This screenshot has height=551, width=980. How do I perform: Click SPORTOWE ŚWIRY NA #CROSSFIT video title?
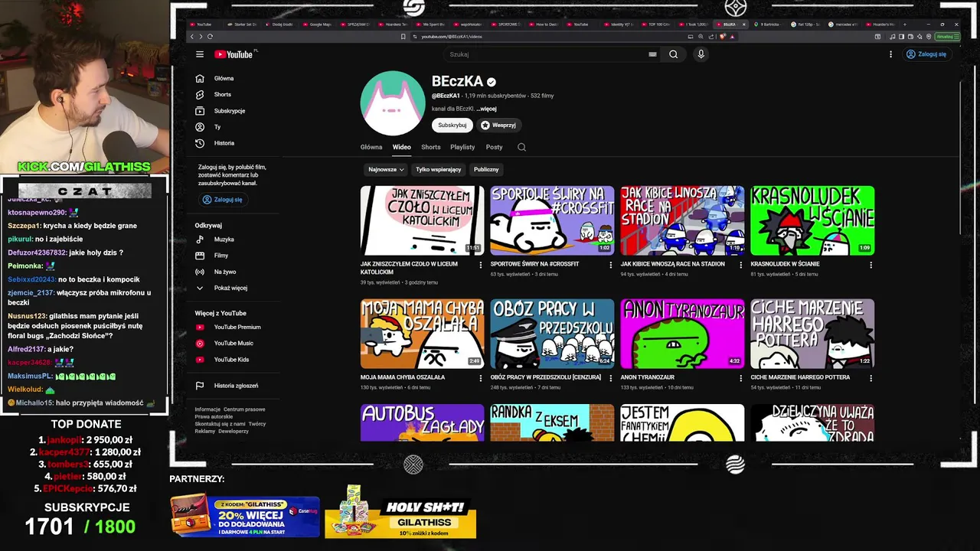[x=534, y=264]
